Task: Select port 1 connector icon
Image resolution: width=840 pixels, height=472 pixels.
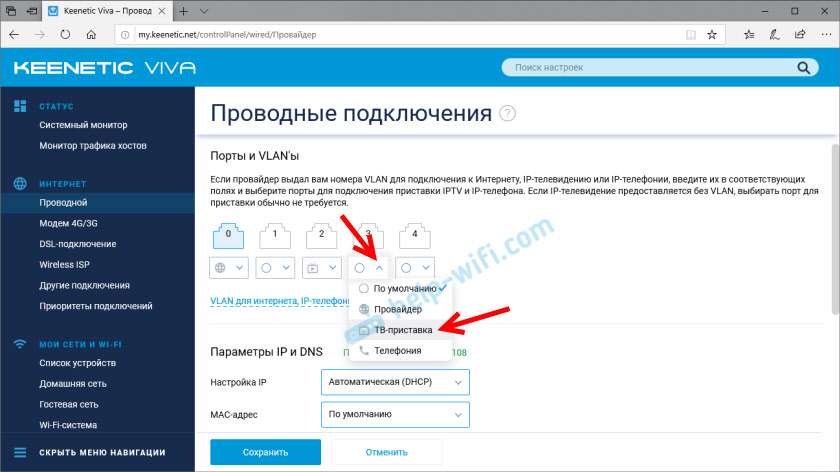Action: coord(275,236)
